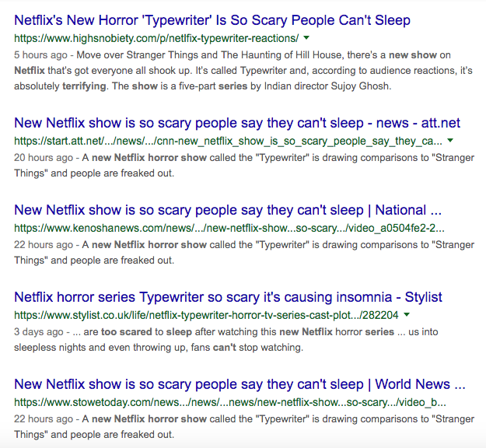Click the highsnobiety.com green URL

(156, 38)
